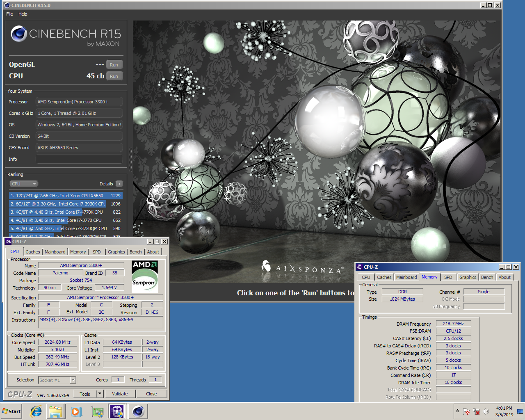This screenshot has height=420, width=525.
Task: Click the Tools button in CPU-Z
Action: (x=85, y=394)
